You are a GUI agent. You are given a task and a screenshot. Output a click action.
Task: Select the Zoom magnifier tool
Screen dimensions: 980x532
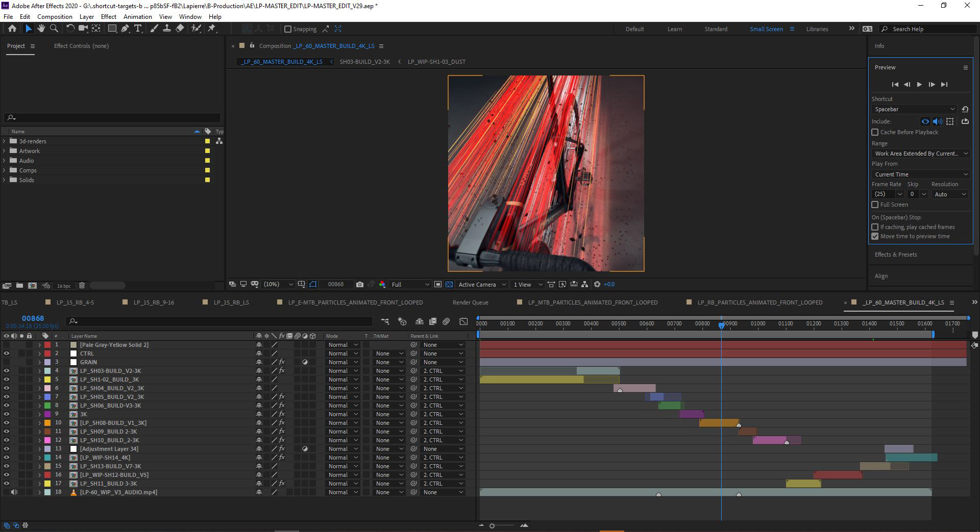(x=54, y=29)
